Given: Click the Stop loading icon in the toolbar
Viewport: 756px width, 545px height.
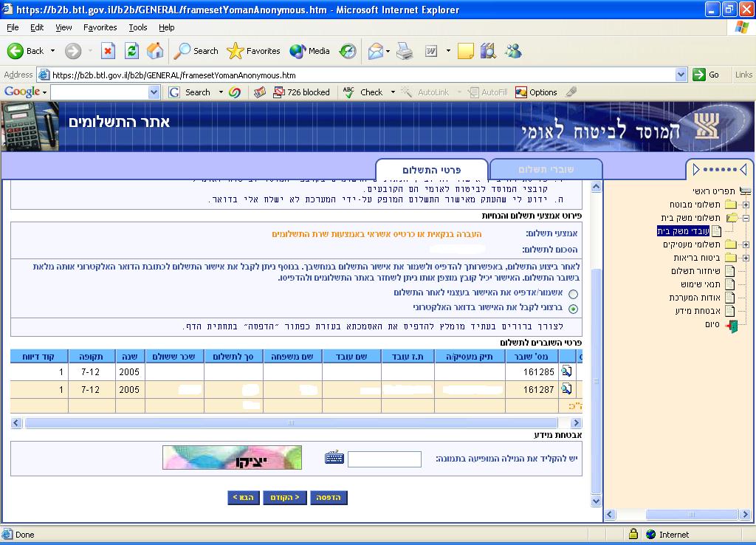Looking at the screenshot, I should [108, 51].
